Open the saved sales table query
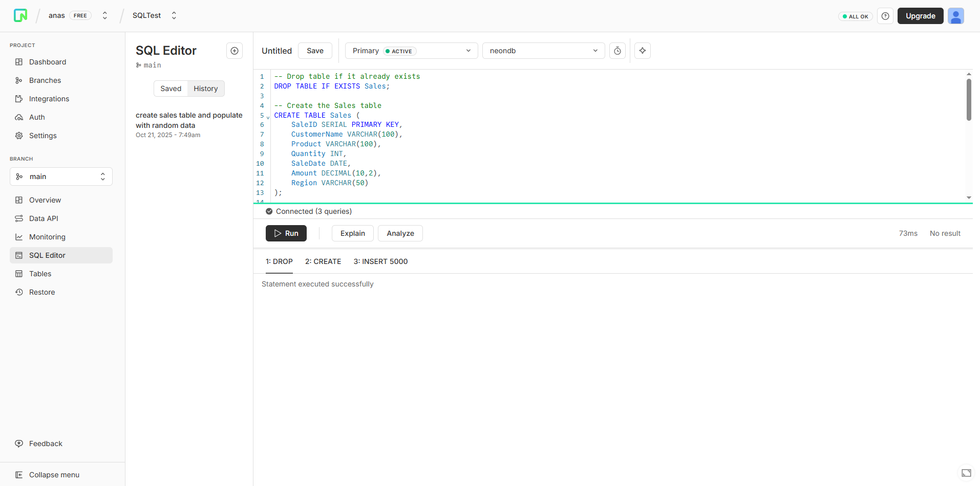The height and width of the screenshot is (486, 980). click(x=189, y=120)
